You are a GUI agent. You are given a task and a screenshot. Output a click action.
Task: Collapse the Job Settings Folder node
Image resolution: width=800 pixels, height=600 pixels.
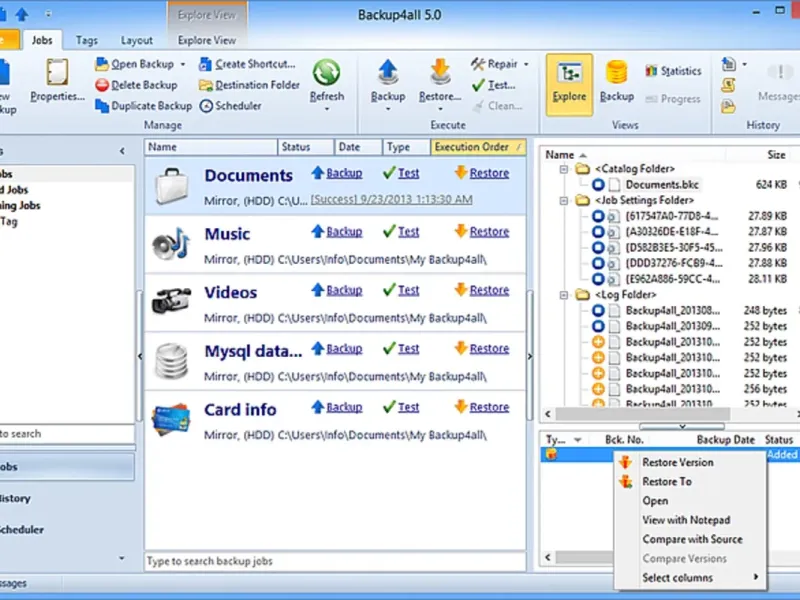[564, 201]
